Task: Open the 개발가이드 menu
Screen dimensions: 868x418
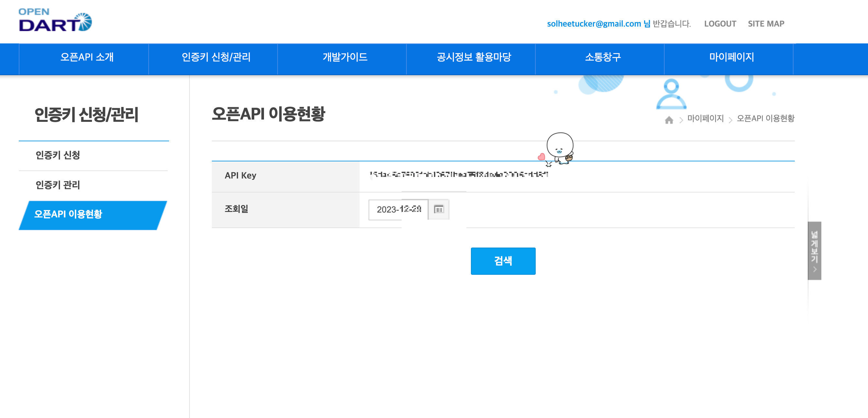Action: 345,57
